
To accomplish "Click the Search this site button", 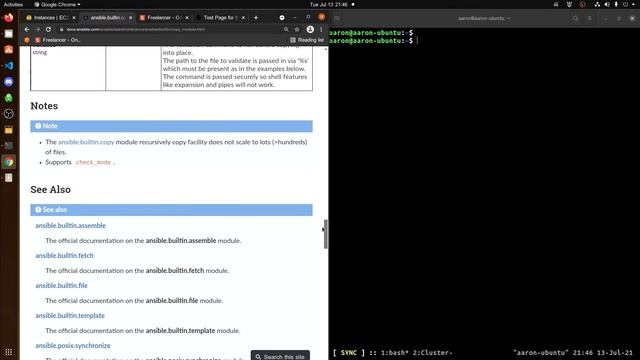I will pyautogui.click(x=280, y=356).
